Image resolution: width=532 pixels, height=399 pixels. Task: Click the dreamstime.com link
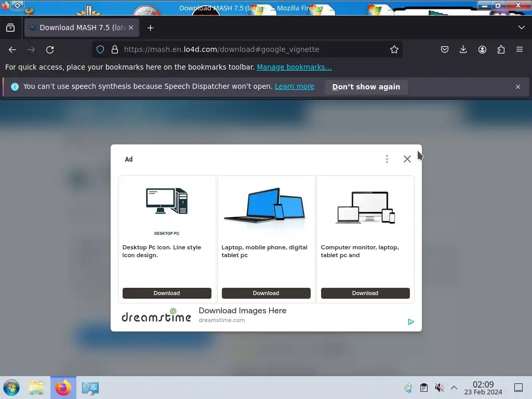pos(221,320)
